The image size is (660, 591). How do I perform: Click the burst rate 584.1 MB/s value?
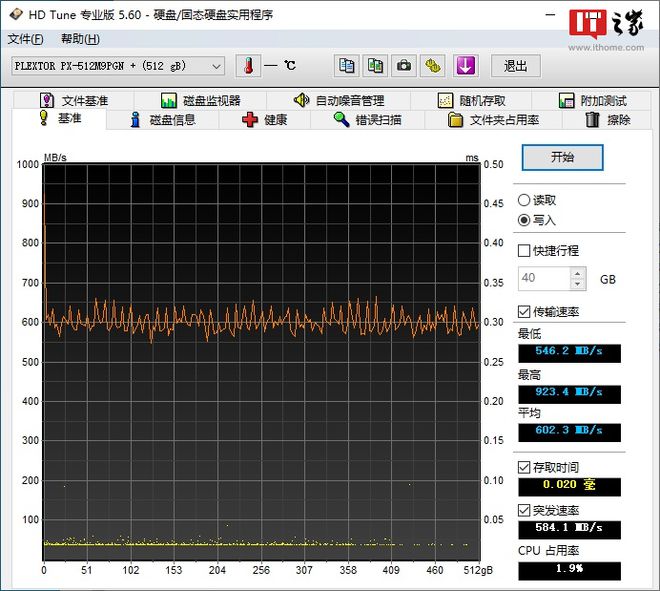[x=569, y=530]
